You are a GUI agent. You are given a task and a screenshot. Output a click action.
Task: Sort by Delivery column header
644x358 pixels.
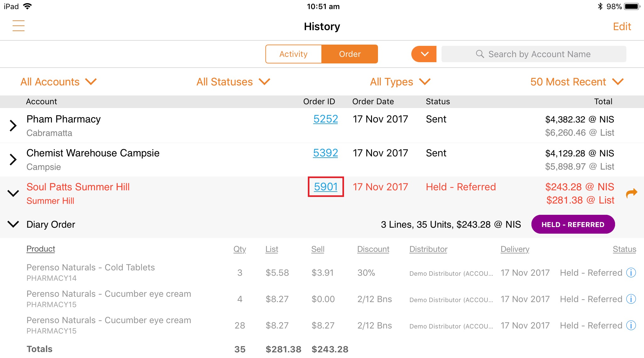point(515,249)
